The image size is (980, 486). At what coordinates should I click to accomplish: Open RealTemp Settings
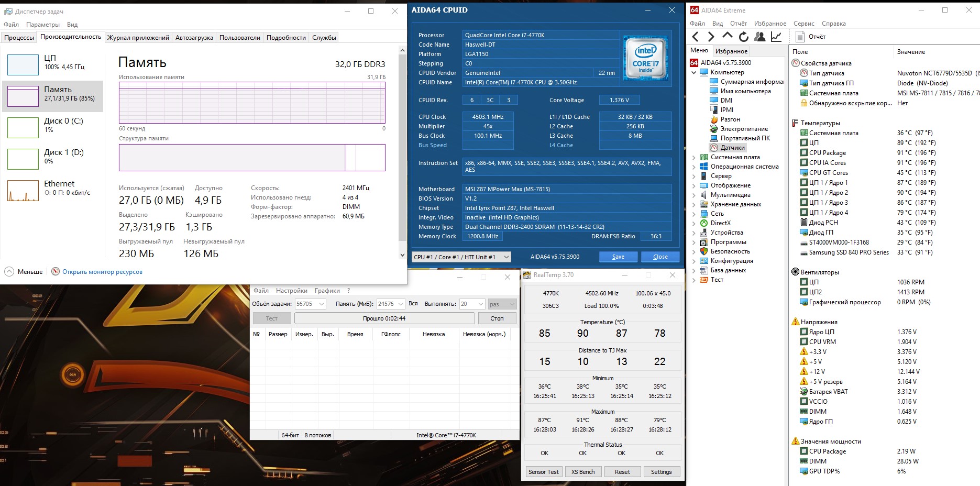tap(662, 472)
